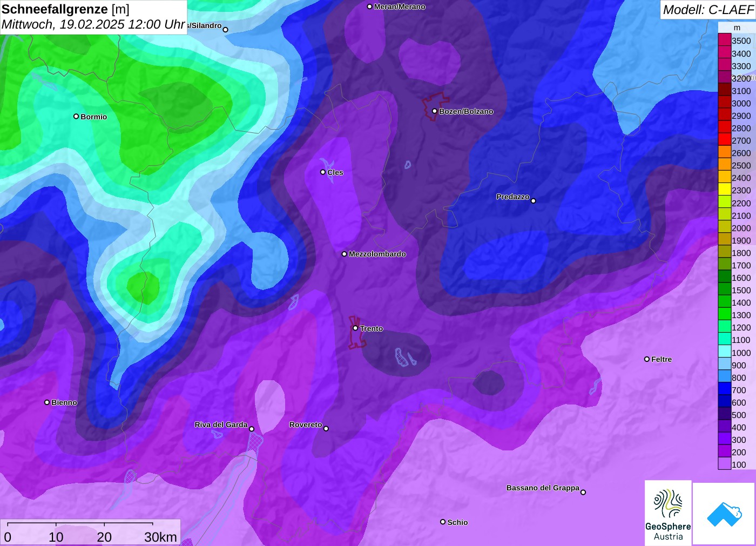Screen dimensions: 756x546
Task: Click the Silandro marker dot
Action: [226, 30]
